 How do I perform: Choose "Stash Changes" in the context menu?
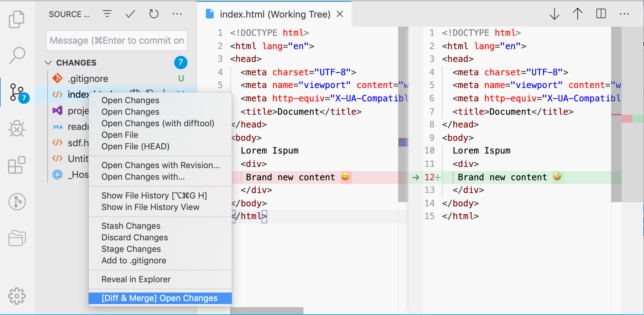tap(131, 225)
